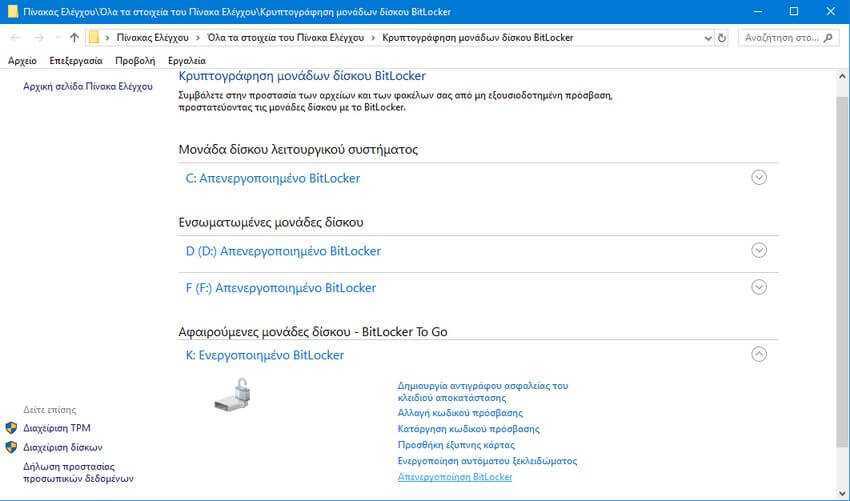Screen dimensions: 850x501
Task: Click Απενεργοποίηση BitLocker link for K:
Action: coord(455,477)
